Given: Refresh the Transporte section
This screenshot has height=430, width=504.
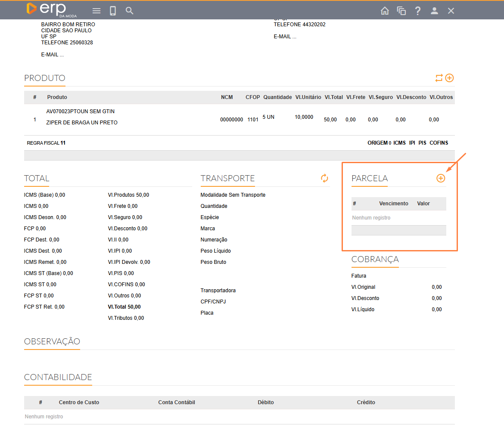Looking at the screenshot, I should (x=324, y=178).
